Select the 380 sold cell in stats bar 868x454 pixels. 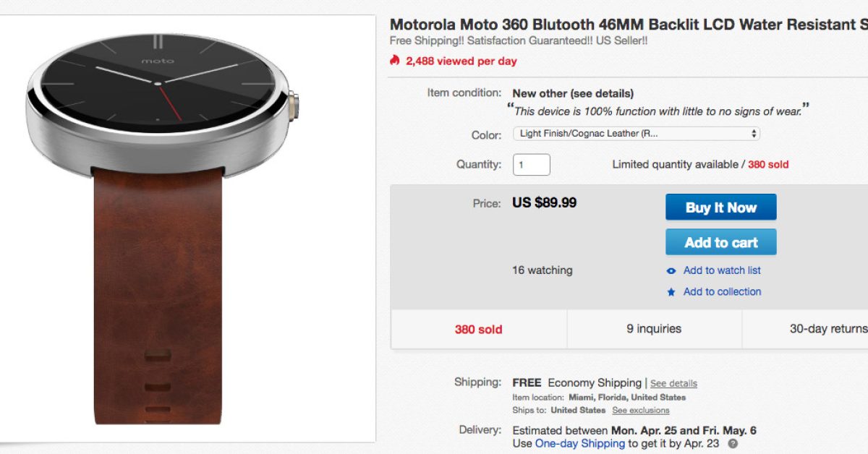click(478, 329)
